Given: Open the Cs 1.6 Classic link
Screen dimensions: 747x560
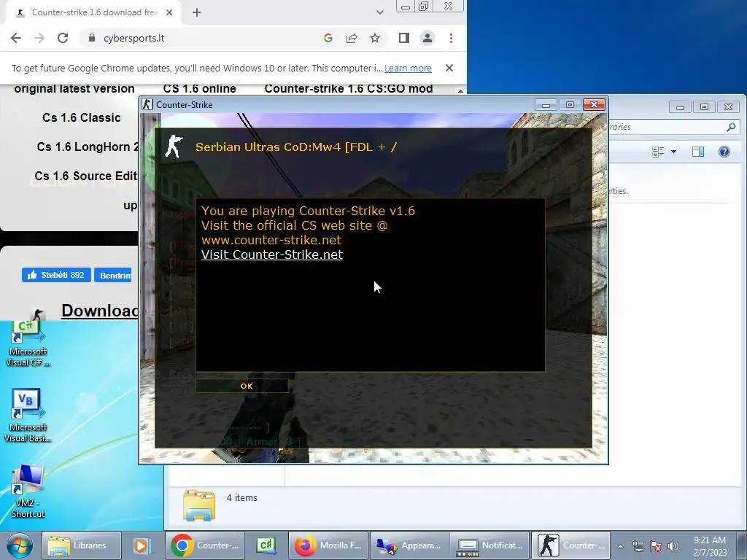Looking at the screenshot, I should (82, 117).
